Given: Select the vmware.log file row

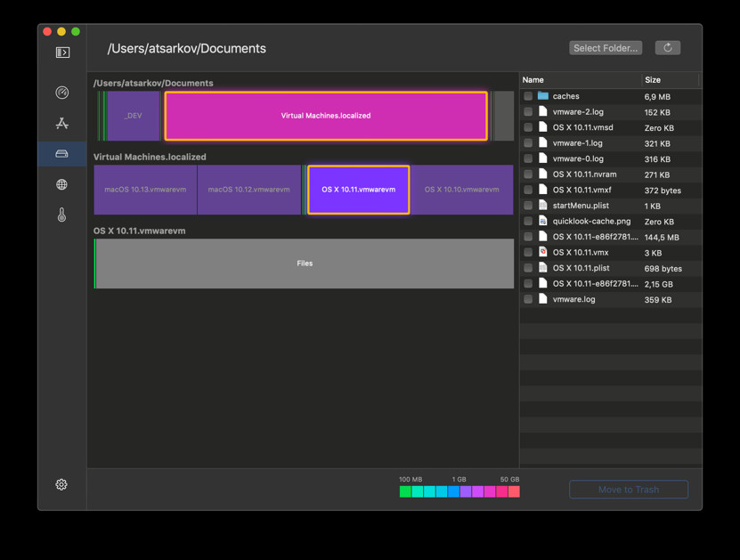Looking at the screenshot, I should pos(611,299).
